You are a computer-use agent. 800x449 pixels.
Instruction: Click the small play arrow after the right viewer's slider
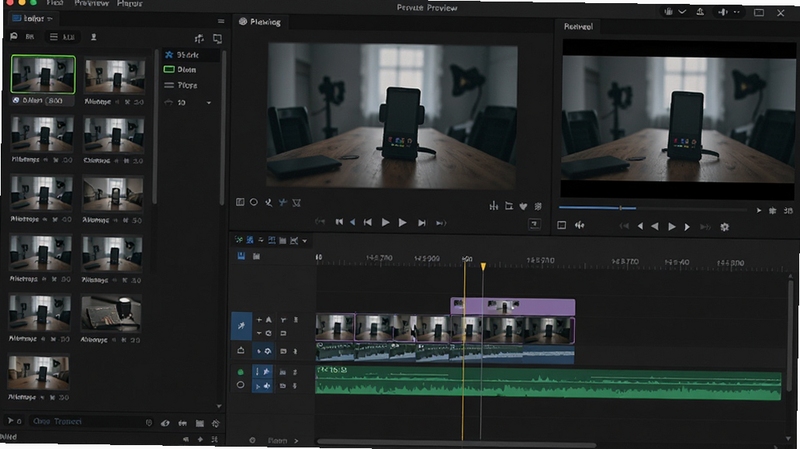759,210
